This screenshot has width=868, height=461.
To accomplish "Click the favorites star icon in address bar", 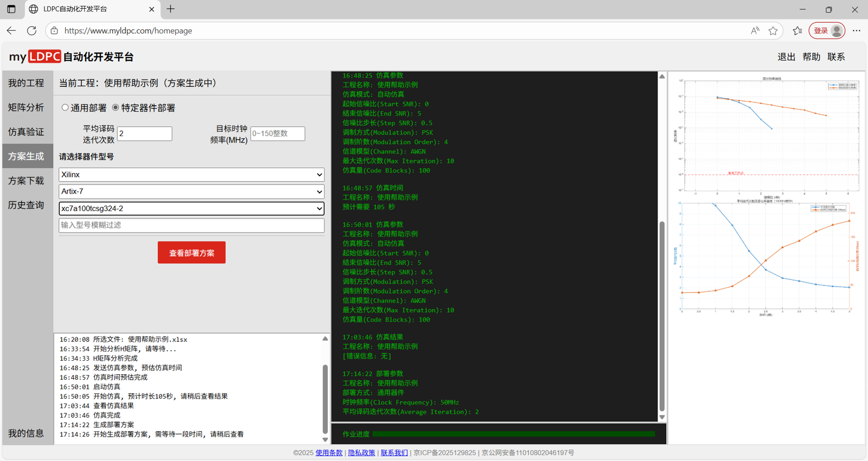I will click(773, 31).
